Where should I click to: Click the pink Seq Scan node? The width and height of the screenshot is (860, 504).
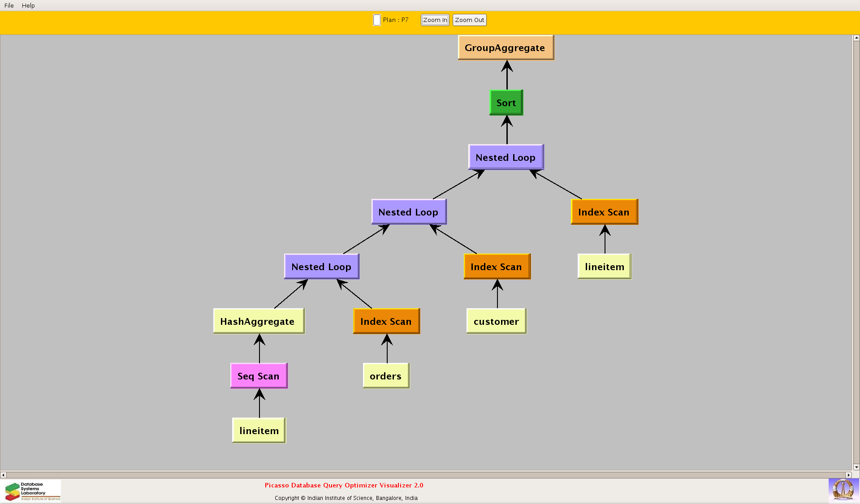tap(259, 376)
